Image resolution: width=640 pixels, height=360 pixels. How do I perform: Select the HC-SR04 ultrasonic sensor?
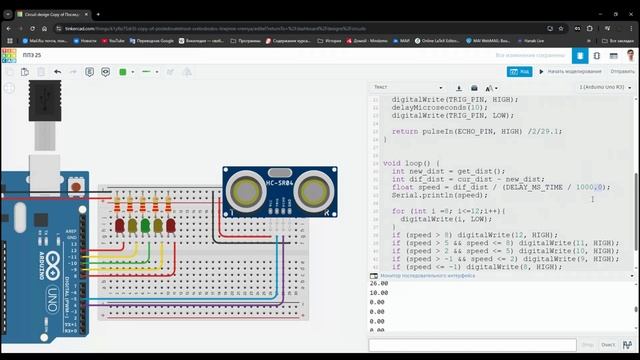[x=280, y=192]
